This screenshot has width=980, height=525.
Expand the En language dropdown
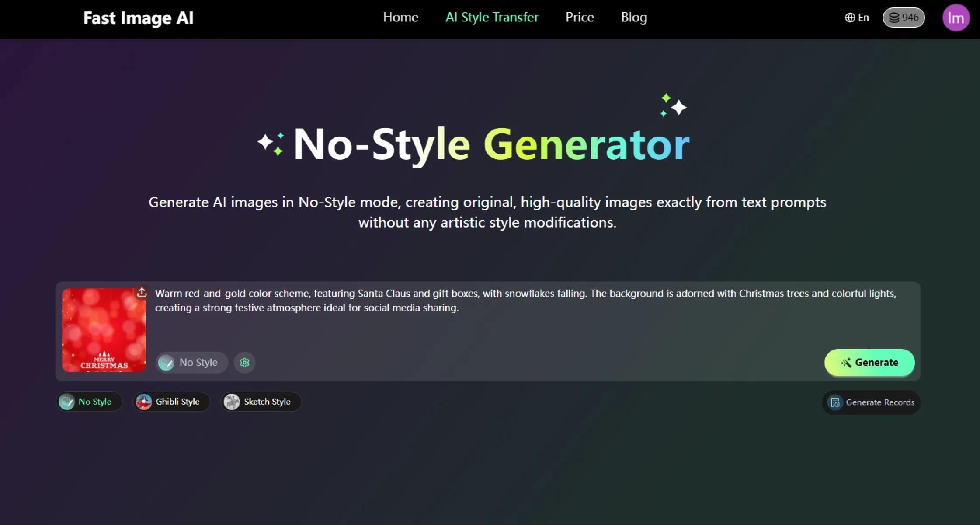click(x=863, y=17)
